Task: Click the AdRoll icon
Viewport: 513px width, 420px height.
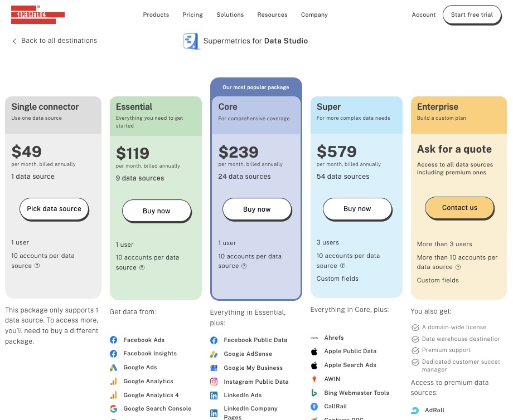Action: (415, 410)
